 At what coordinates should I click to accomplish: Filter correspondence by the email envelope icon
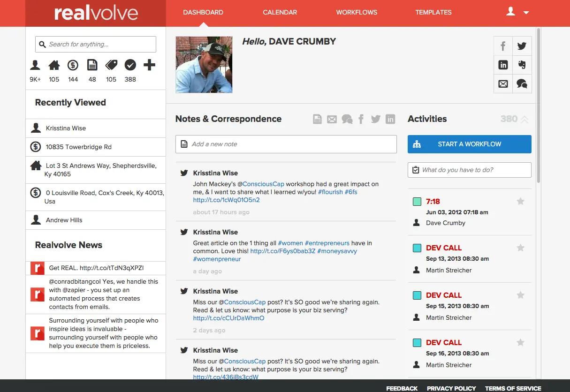click(332, 119)
